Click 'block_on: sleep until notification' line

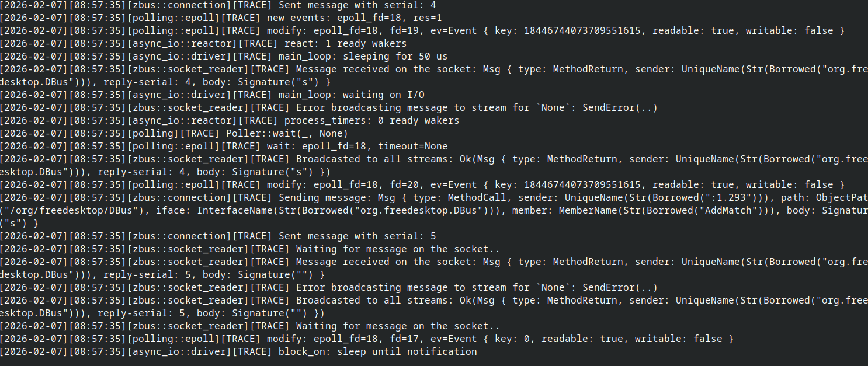tap(377, 351)
